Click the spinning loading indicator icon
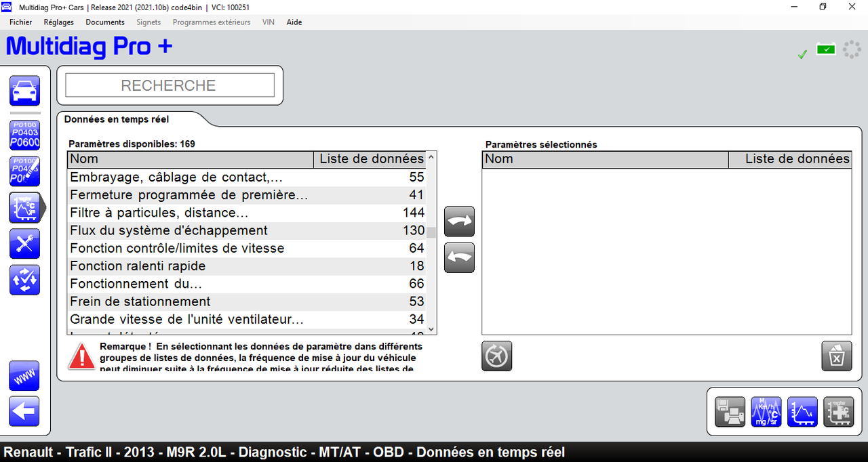 (852, 49)
